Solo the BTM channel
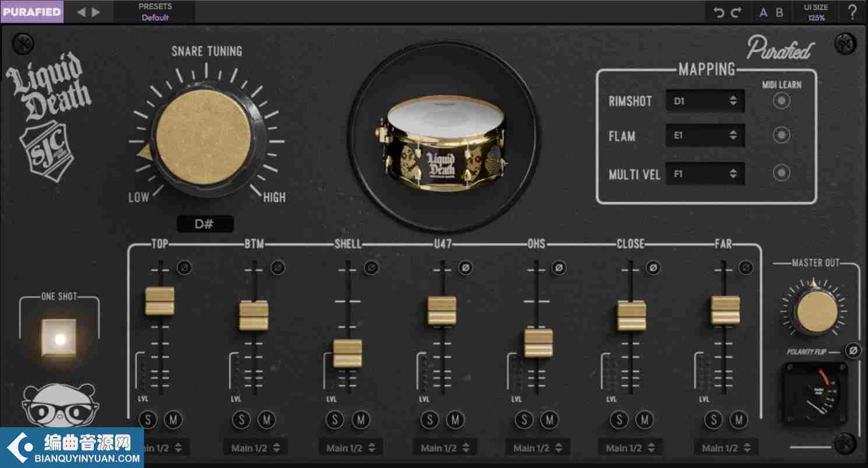The height and width of the screenshot is (468, 868). tap(241, 420)
